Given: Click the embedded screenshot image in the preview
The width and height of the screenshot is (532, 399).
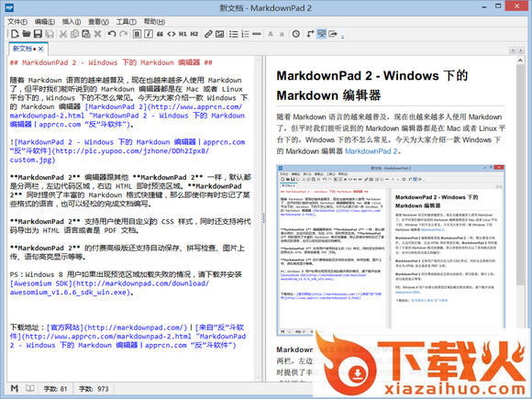Looking at the screenshot, I should coord(391,250).
